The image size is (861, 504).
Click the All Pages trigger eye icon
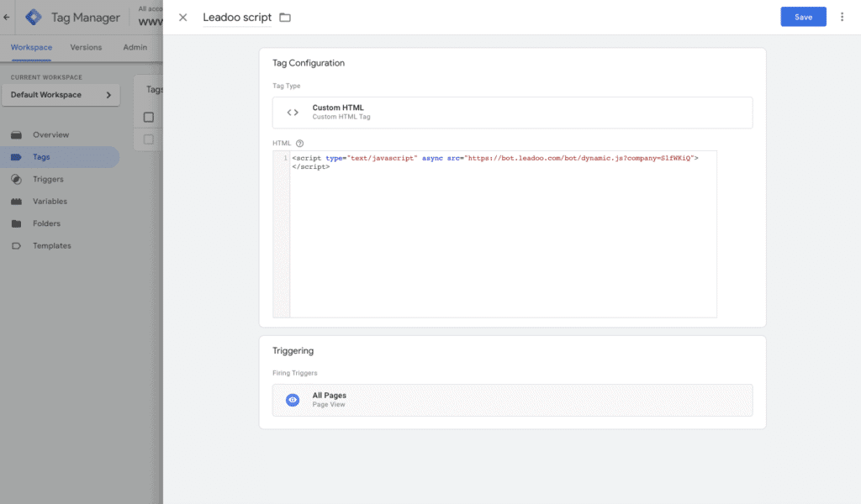tap(293, 400)
